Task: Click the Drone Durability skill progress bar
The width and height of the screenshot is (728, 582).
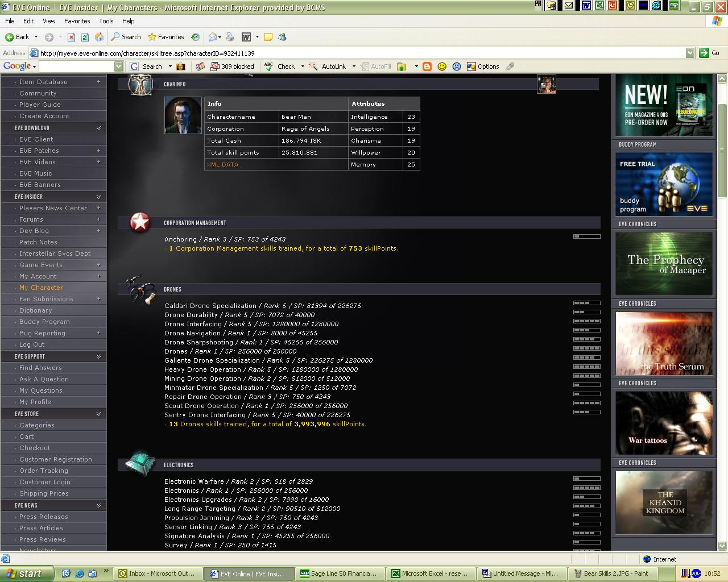Action: pos(587,312)
